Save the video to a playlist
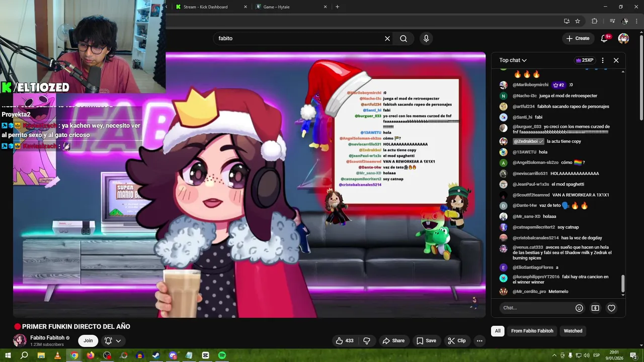This screenshot has width=644, height=362. coord(426,340)
